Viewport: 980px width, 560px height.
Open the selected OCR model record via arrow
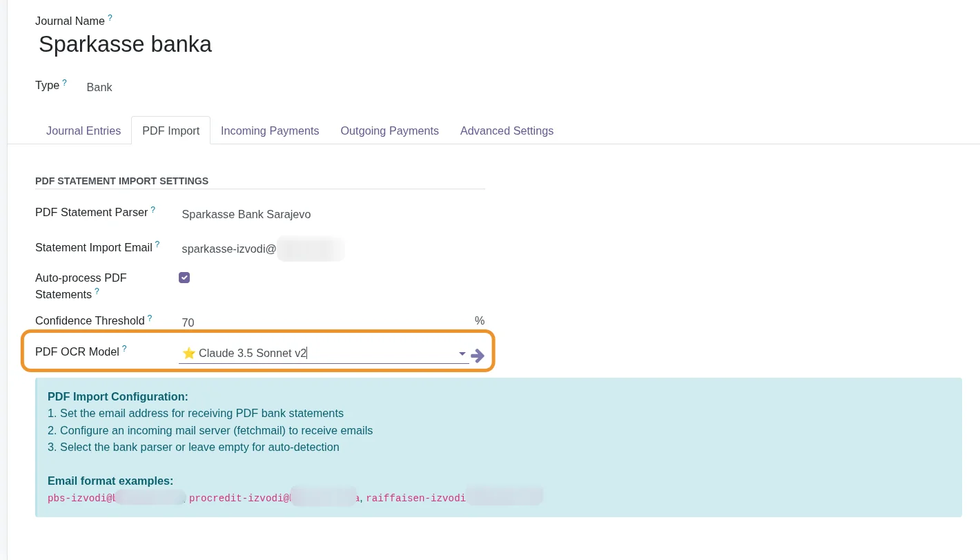(478, 356)
